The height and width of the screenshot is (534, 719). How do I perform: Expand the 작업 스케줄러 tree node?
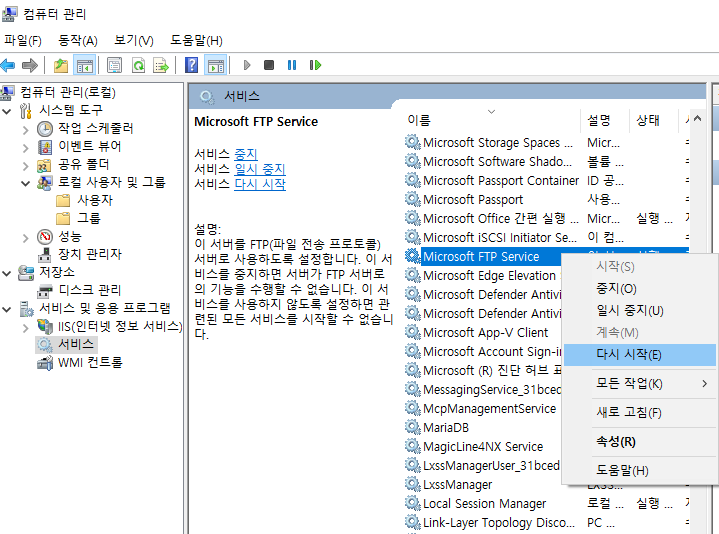point(26,130)
